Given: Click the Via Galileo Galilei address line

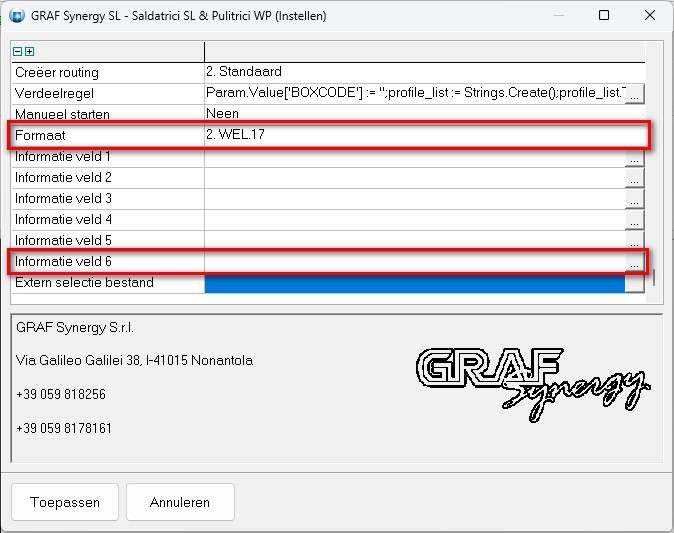Looking at the screenshot, I should click(x=134, y=360).
